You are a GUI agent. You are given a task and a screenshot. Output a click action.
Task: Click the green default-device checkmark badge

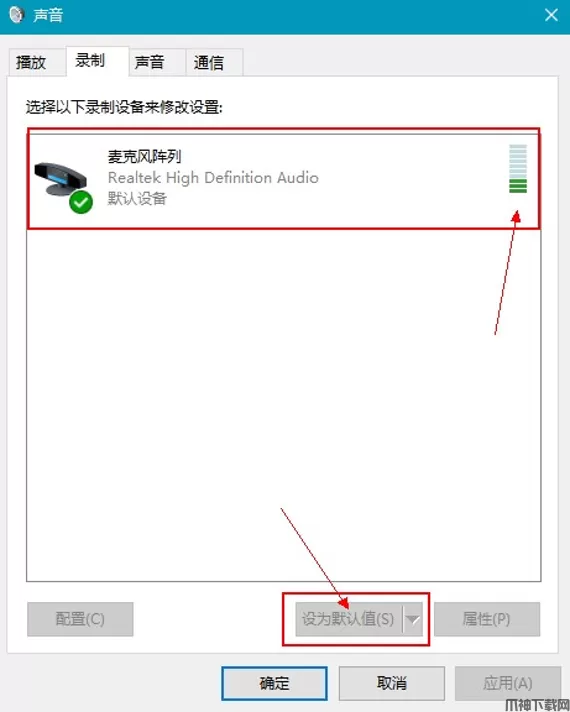pos(81,202)
